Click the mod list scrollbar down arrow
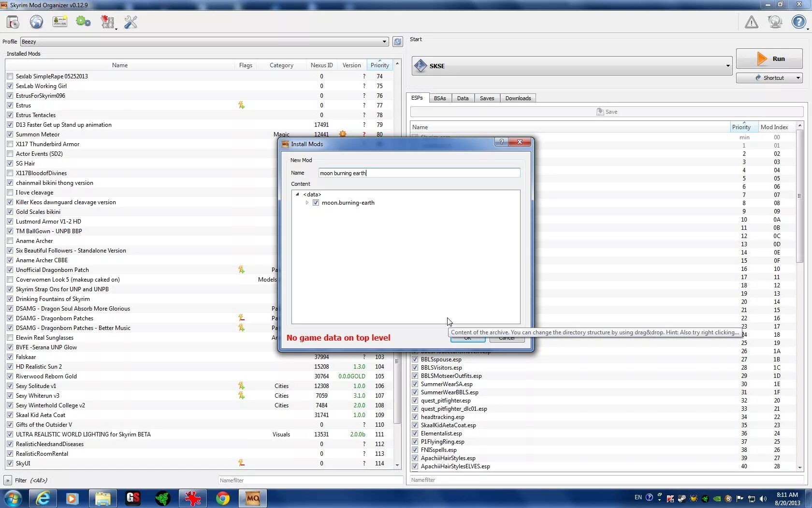 397,465
